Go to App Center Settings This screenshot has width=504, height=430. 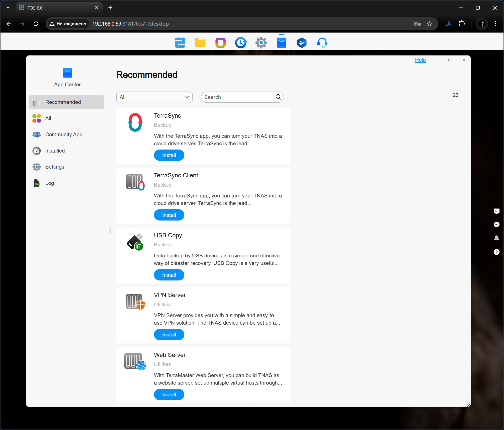(x=55, y=167)
